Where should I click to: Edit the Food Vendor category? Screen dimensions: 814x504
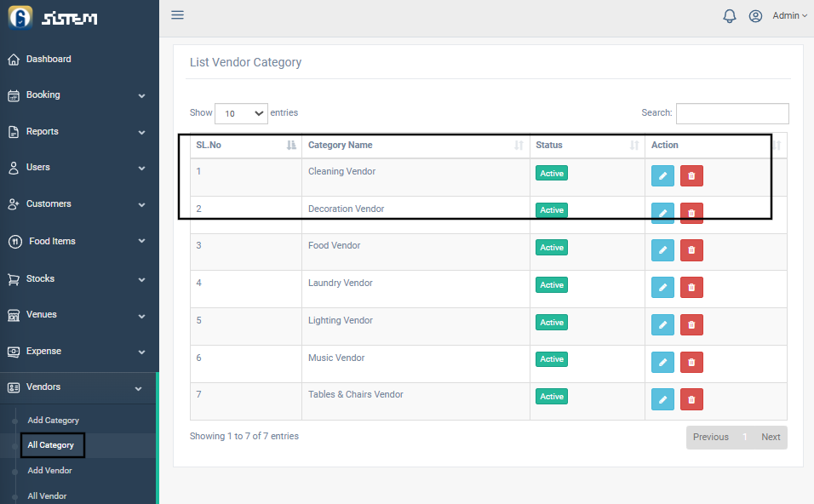(x=662, y=249)
